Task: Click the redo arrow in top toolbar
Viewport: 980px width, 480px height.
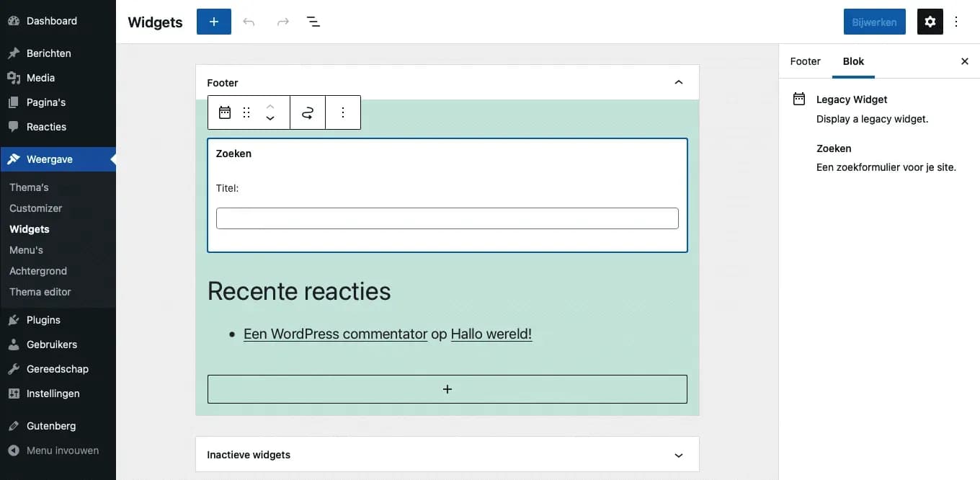Action: (283, 22)
